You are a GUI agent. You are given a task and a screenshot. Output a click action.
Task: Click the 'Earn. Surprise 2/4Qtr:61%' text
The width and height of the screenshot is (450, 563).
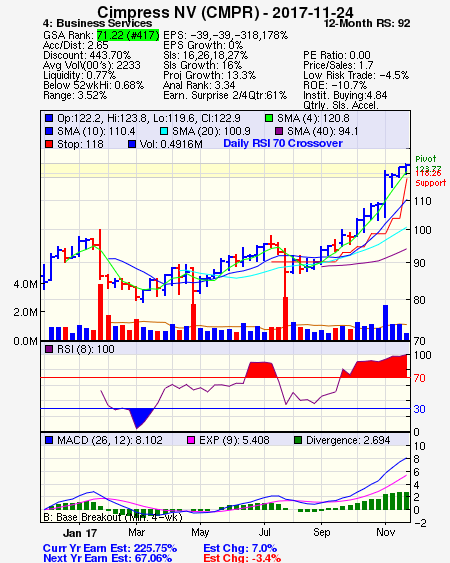225,96
